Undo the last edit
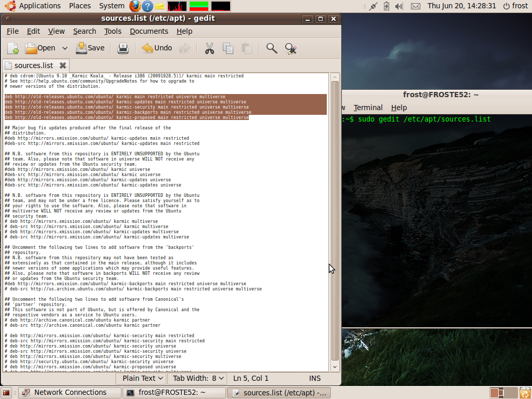 pyautogui.click(x=157, y=48)
